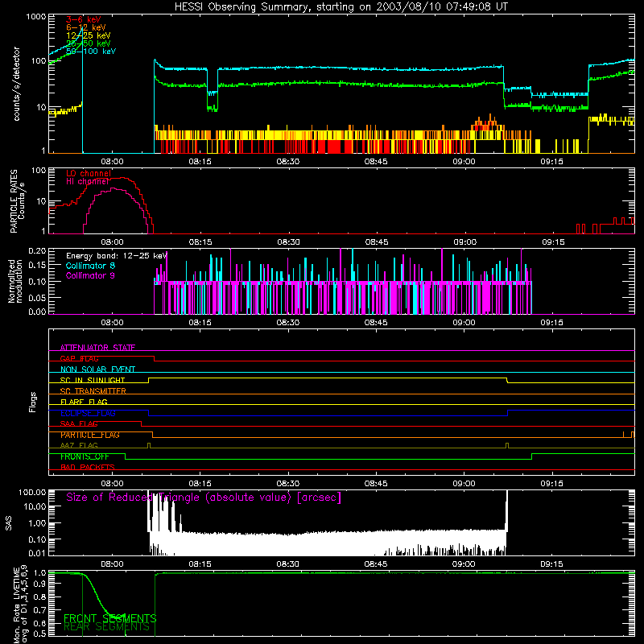Click '09:00' under the particle rates panel
644x644 pixels.
[464, 242]
